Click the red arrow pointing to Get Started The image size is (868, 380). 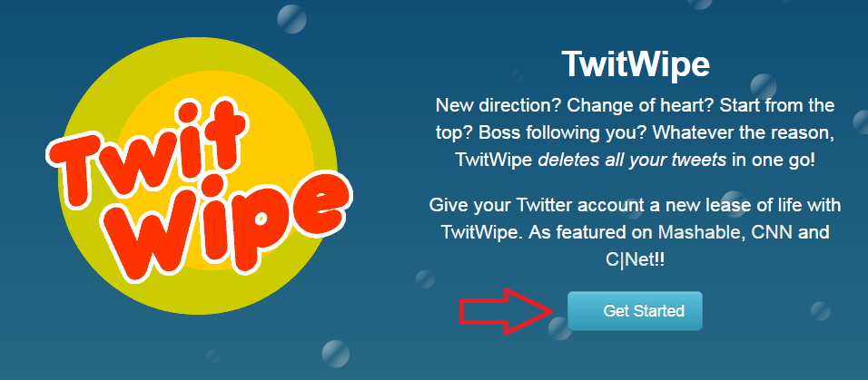506,311
